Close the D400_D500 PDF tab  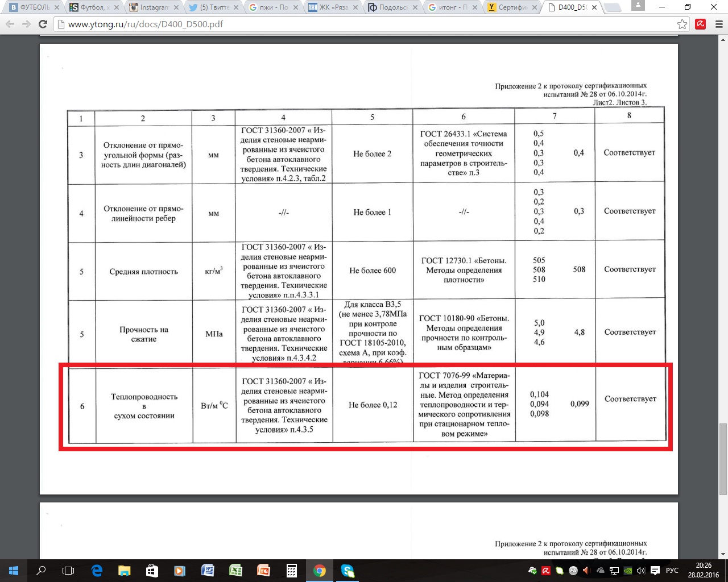coord(594,8)
